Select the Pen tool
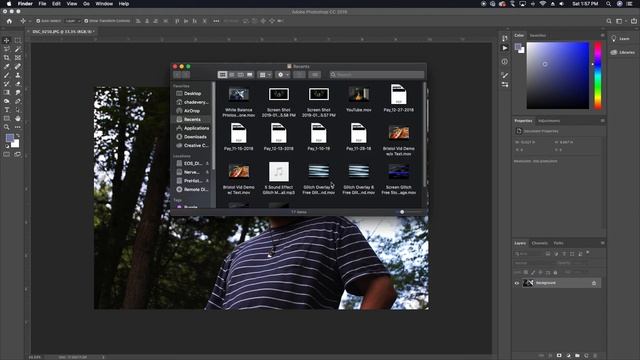The image size is (640, 360). coord(18,101)
